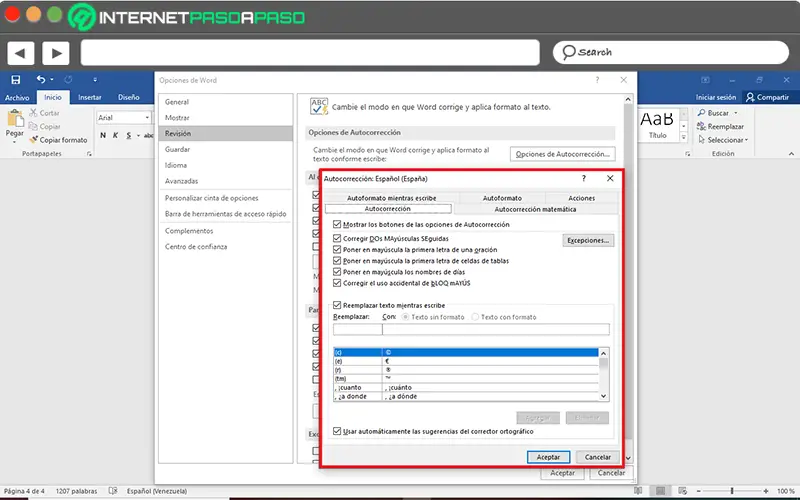The width and height of the screenshot is (800, 500).
Task: Click the browser back arrow button
Action: click(21, 53)
